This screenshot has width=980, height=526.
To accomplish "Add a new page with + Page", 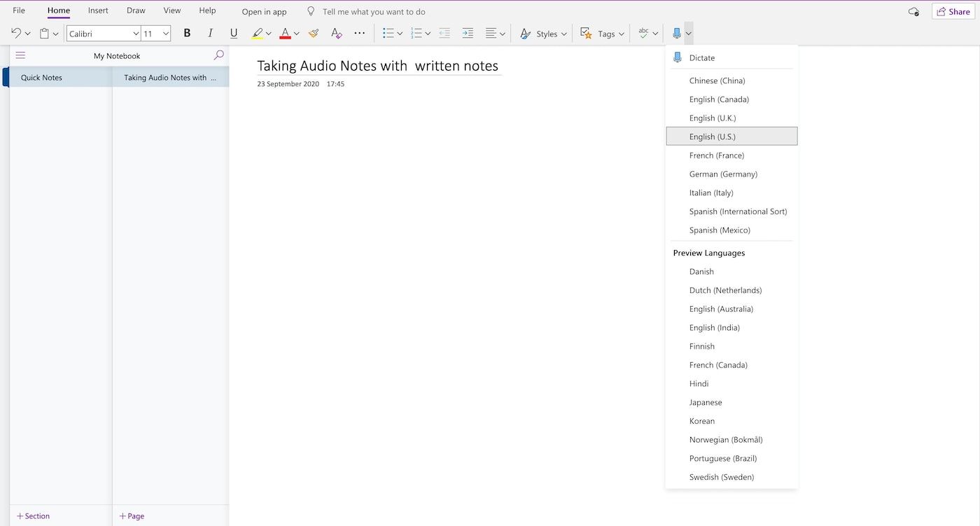I will 132,516.
